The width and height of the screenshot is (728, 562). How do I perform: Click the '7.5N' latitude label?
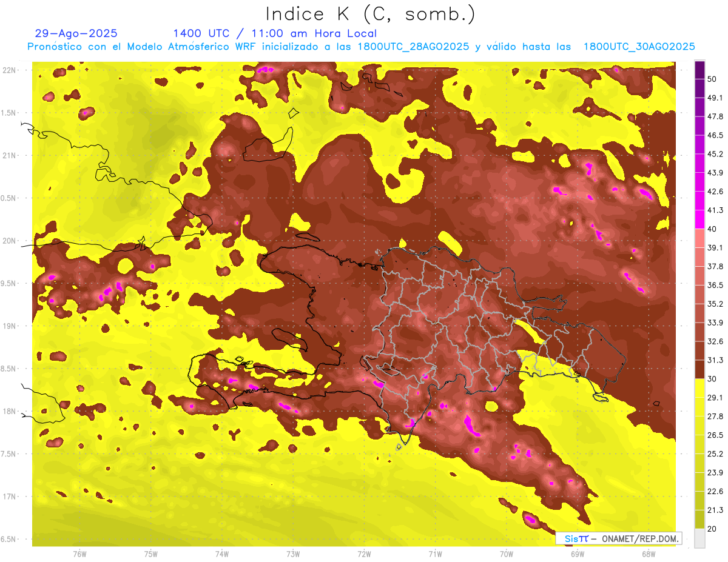pyautogui.click(x=8, y=453)
